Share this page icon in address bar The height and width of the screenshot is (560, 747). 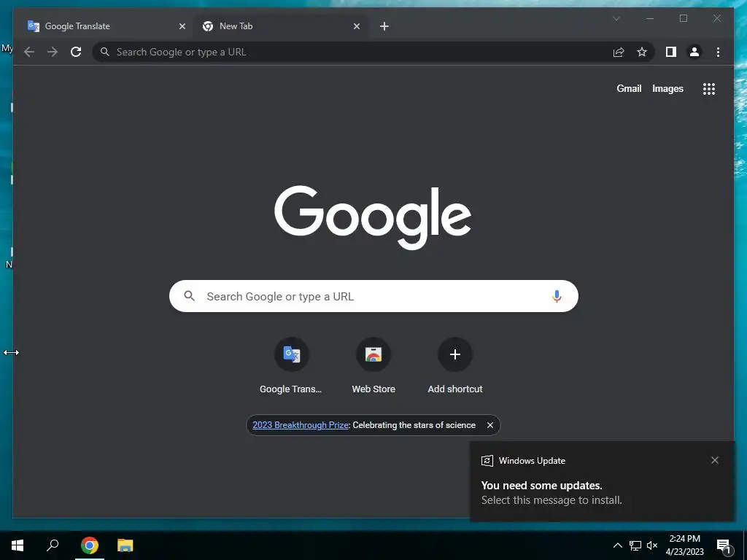click(x=619, y=52)
